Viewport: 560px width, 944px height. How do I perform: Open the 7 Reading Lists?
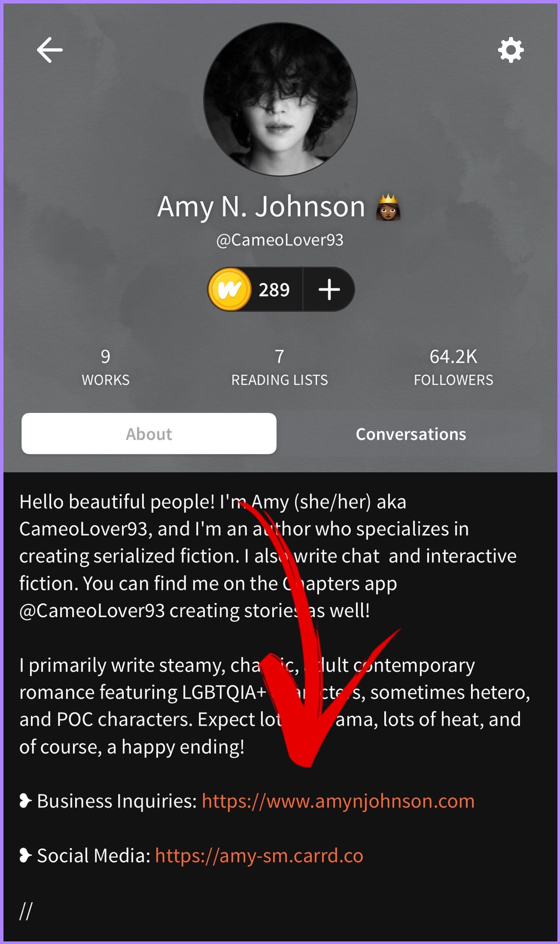(280, 367)
